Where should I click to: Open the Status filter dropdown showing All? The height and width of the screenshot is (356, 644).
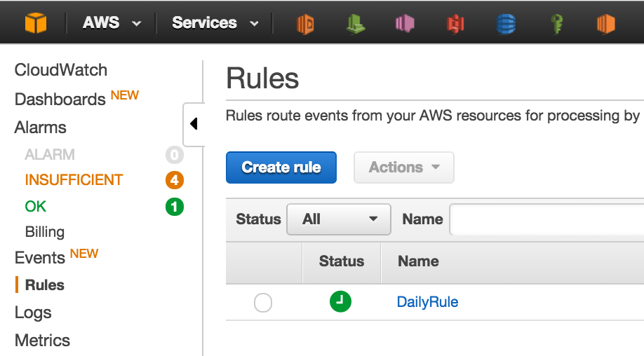pyautogui.click(x=339, y=219)
